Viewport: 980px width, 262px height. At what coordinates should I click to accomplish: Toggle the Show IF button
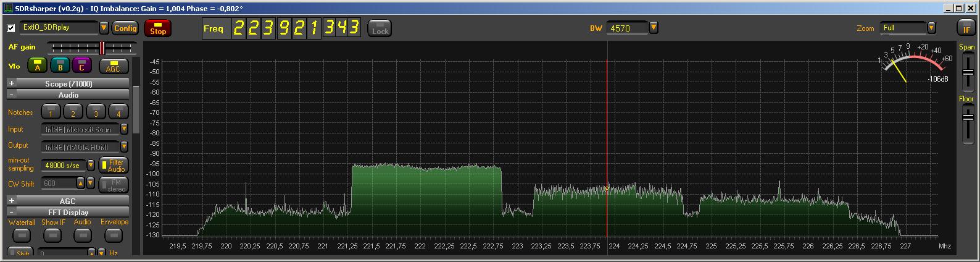[53, 235]
